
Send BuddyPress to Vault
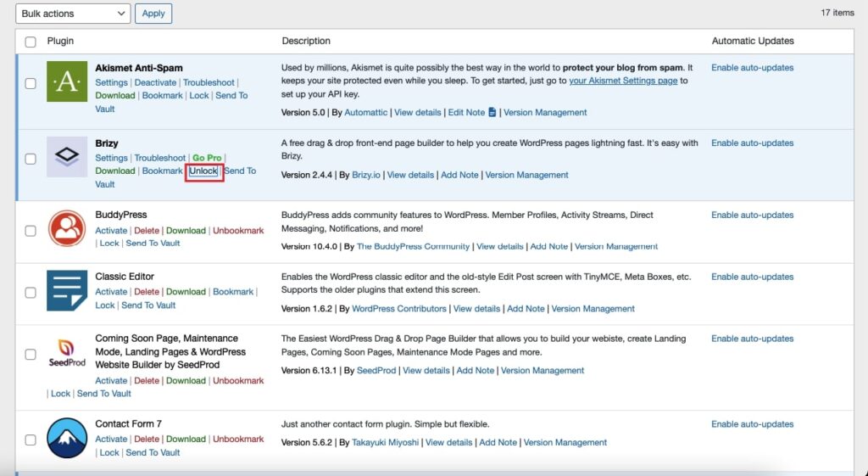(153, 243)
